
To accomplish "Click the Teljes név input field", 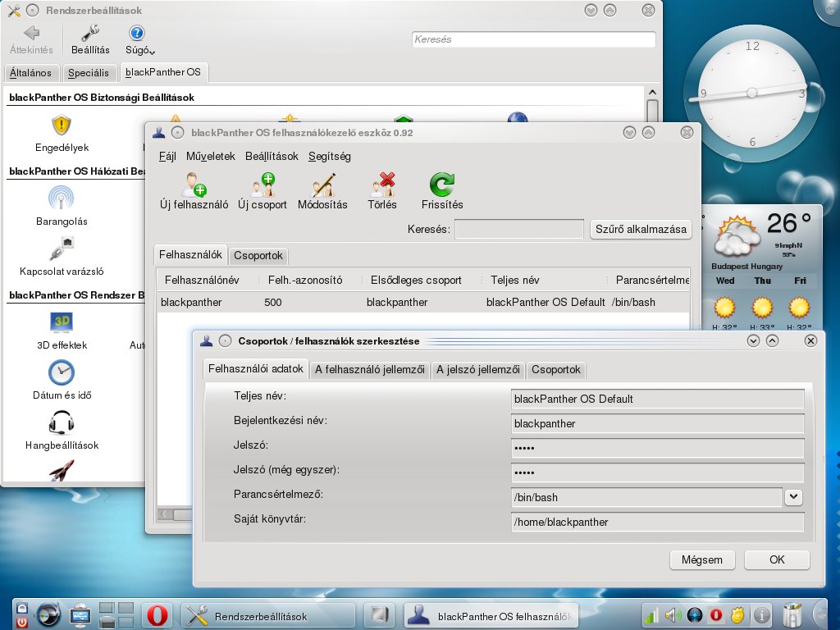I will 657,399.
